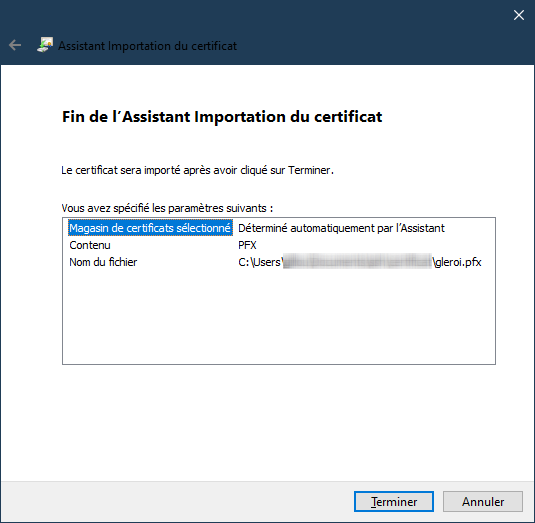The image size is (535, 523).
Task: Click the dark blue title bar area
Action: pyautogui.click(x=375, y=34)
